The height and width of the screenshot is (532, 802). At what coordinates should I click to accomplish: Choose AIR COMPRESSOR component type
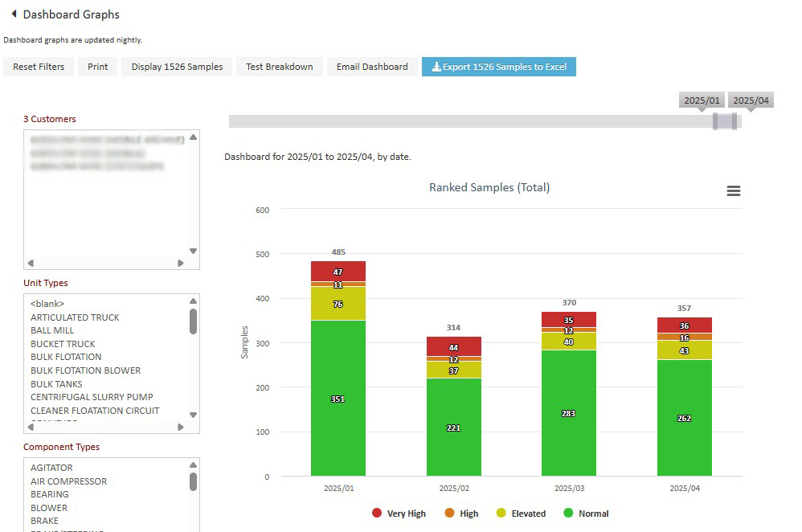pyautogui.click(x=68, y=481)
